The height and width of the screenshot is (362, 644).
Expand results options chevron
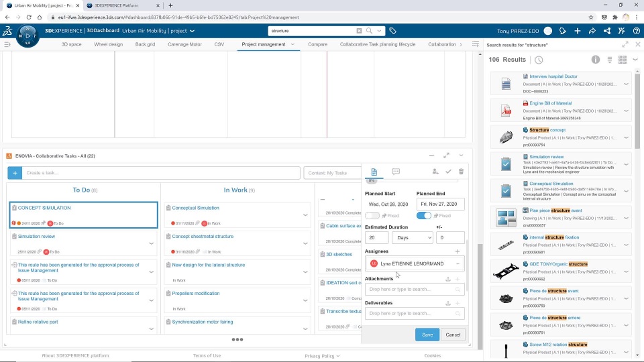tap(635, 60)
